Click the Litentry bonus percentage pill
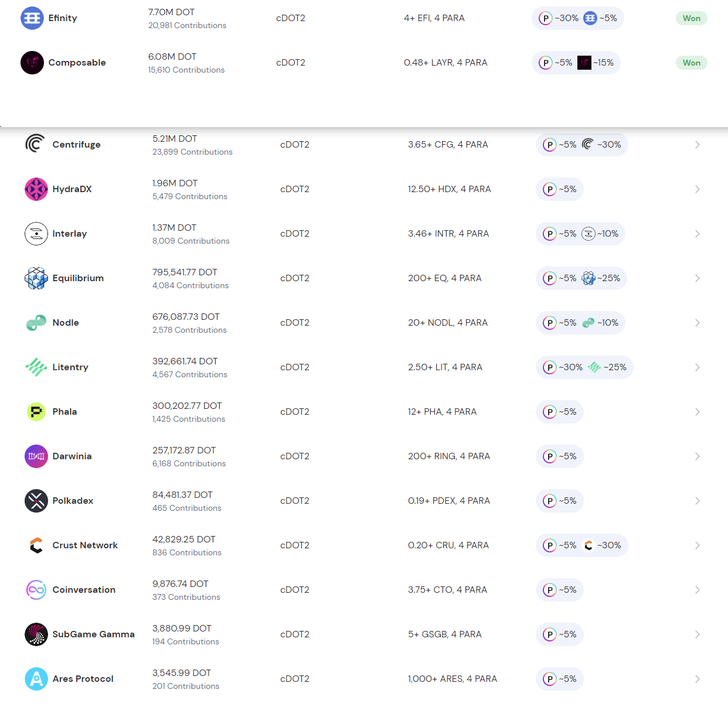The image size is (728, 717). [x=584, y=367]
